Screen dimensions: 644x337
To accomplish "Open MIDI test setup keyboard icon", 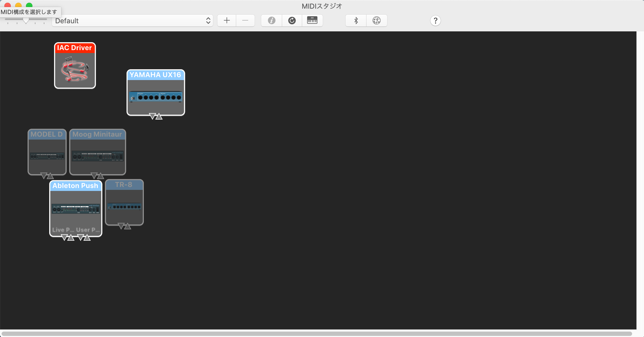I will coord(312,21).
